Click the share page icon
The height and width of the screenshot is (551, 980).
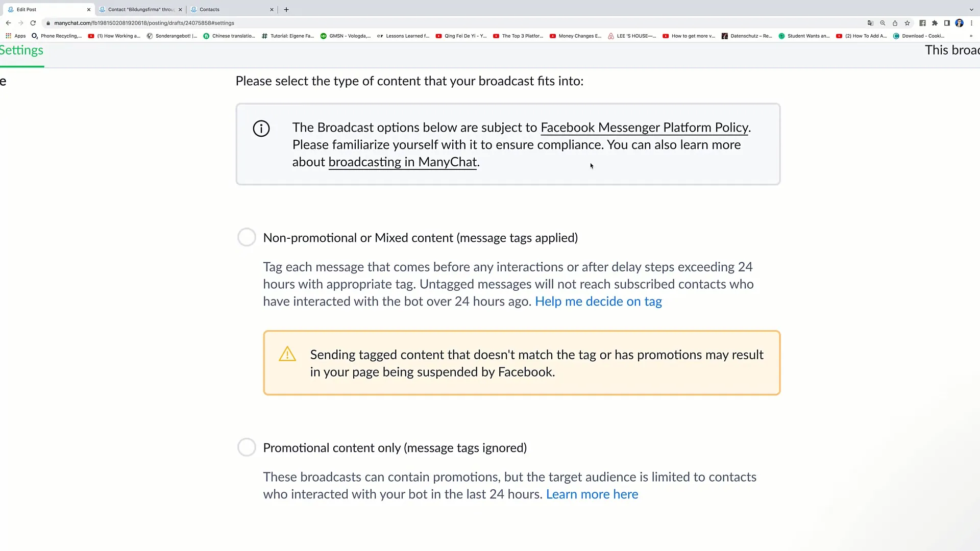pyautogui.click(x=895, y=23)
